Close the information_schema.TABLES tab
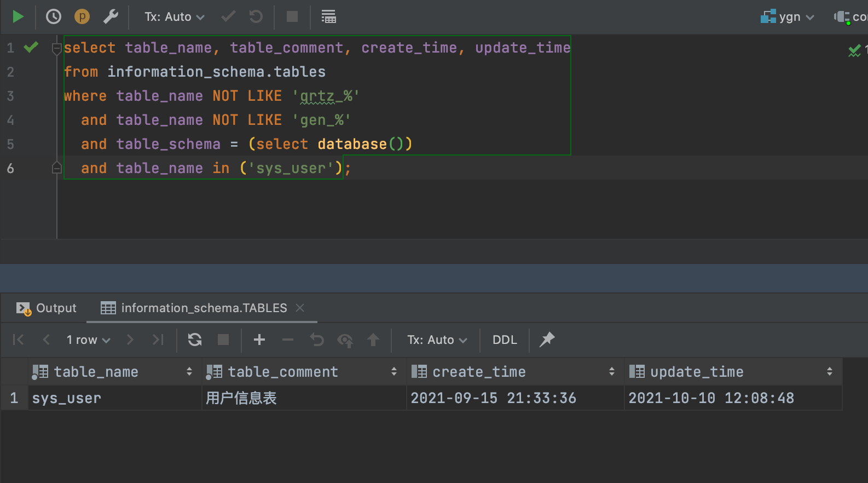Image resolution: width=868 pixels, height=483 pixels. 300,308
